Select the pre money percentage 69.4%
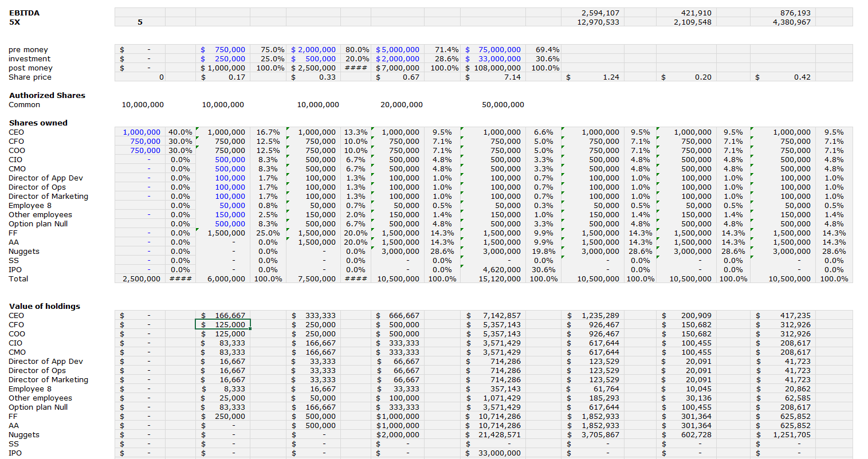Image resolution: width=868 pixels, height=459 pixels. [x=547, y=50]
